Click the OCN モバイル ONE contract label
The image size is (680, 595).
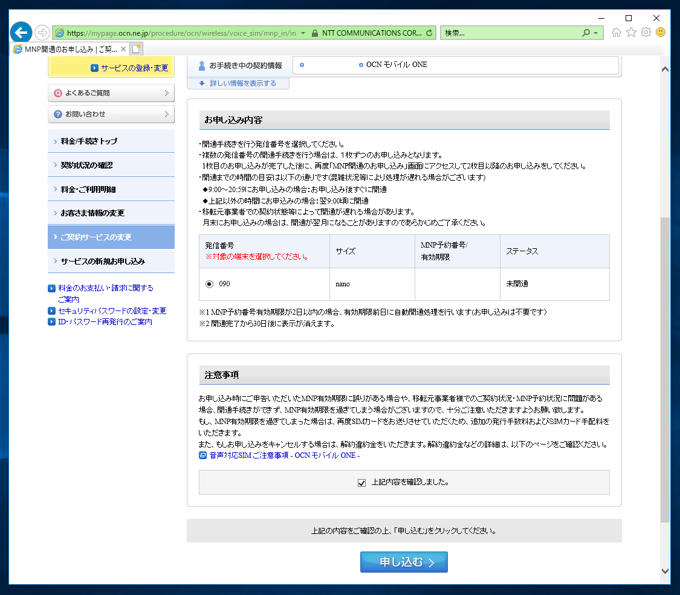pyautogui.click(x=396, y=65)
